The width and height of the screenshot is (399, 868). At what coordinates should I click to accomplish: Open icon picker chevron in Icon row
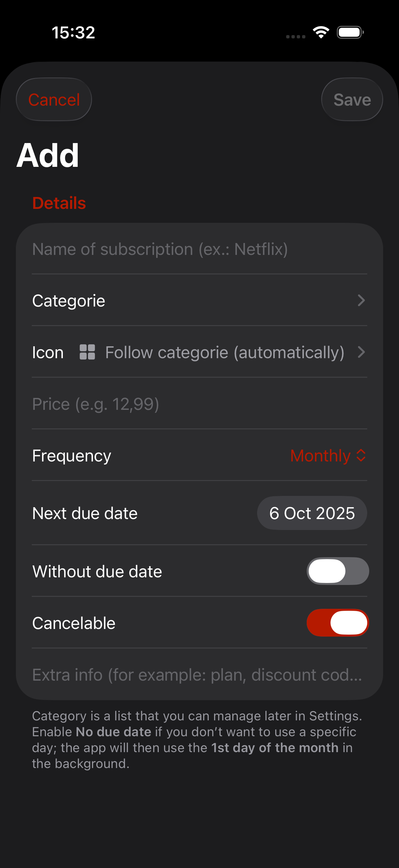pyautogui.click(x=361, y=352)
